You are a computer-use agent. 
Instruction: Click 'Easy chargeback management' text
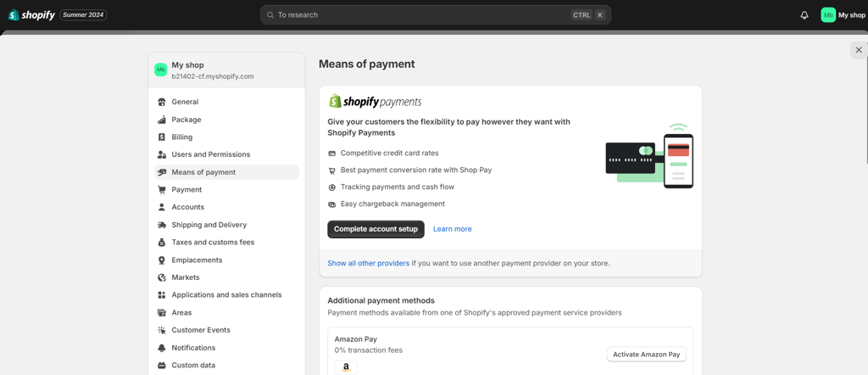click(x=392, y=204)
